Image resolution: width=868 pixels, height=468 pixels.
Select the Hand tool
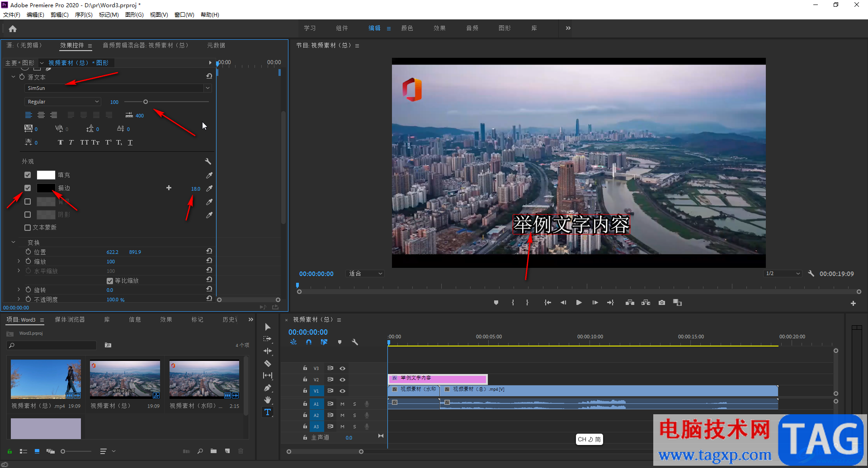click(x=268, y=400)
